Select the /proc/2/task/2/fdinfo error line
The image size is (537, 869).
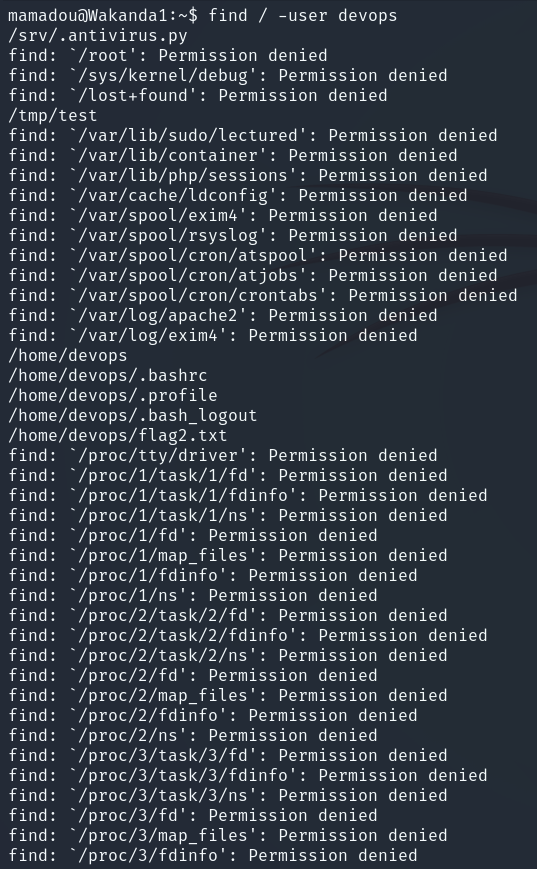click(247, 635)
